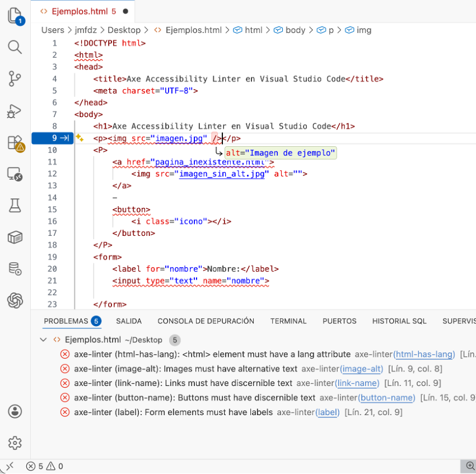
Task: Click the unsaved dot on Ejemplos.html tab
Action: [125, 12]
